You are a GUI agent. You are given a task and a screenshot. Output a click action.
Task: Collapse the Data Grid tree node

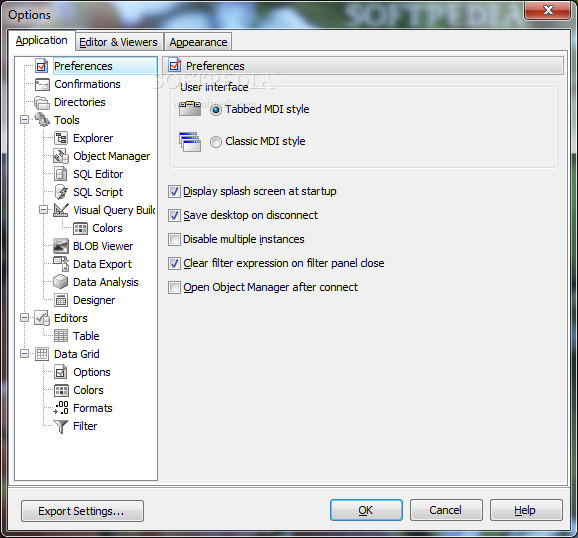pyautogui.click(x=24, y=354)
